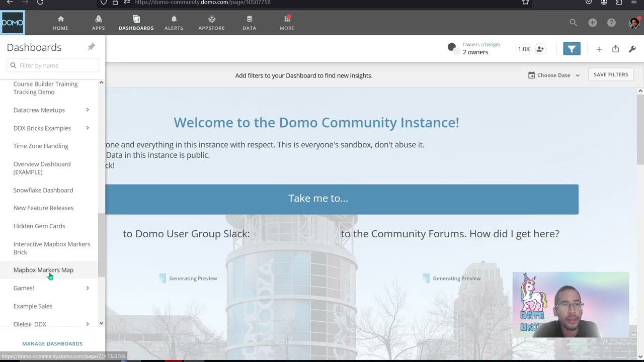Screen dimensions: 644x362
Task: Click the add plus icon beside filter
Action: click(x=599, y=49)
